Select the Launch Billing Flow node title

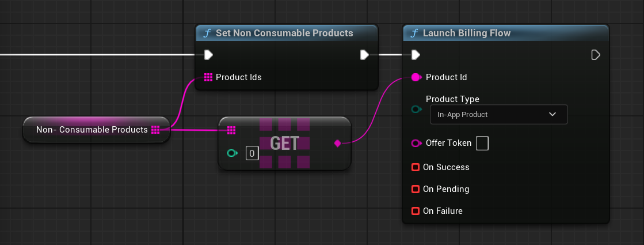(466, 33)
